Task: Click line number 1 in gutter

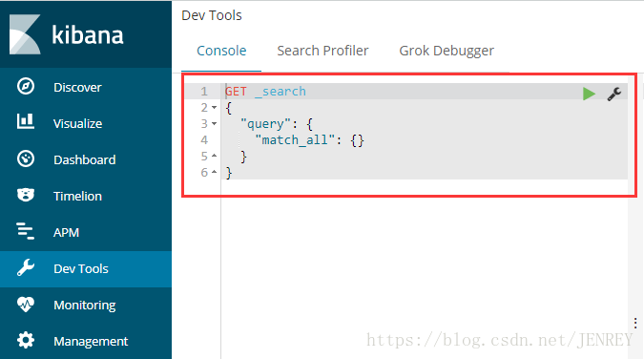Action: pos(204,92)
